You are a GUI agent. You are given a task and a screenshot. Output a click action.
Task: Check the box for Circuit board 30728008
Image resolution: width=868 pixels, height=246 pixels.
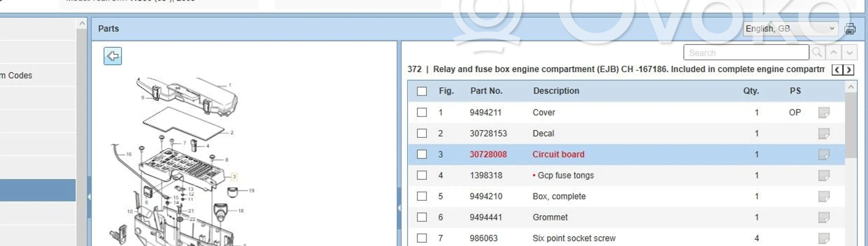click(x=422, y=154)
